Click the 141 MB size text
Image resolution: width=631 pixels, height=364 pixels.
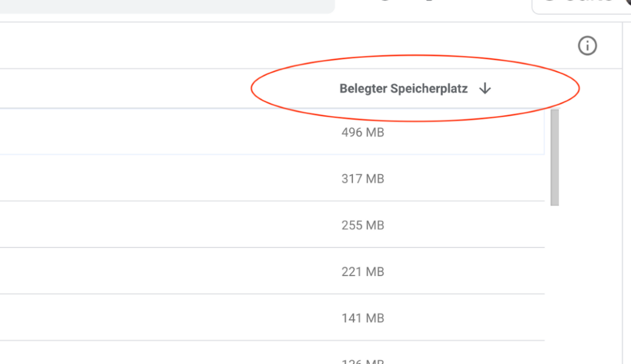point(363,318)
